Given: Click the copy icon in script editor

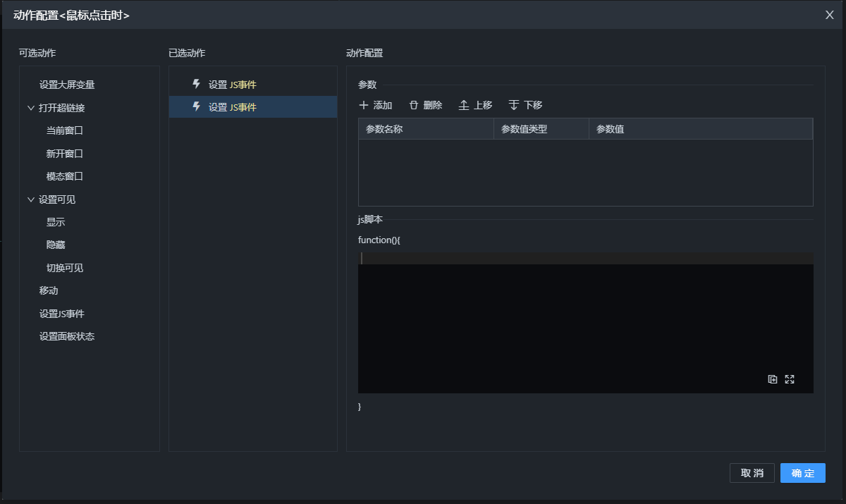Looking at the screenshot, I should [x=772, y=379].
